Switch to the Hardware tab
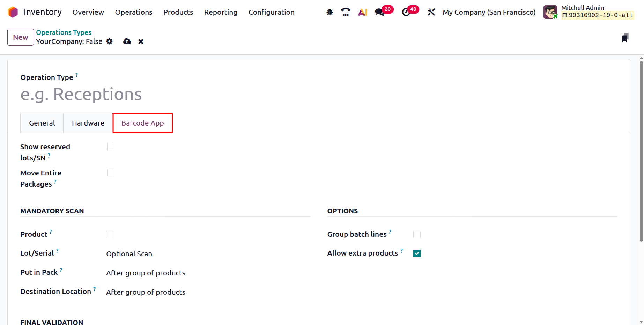 click(x=88, y=123)
